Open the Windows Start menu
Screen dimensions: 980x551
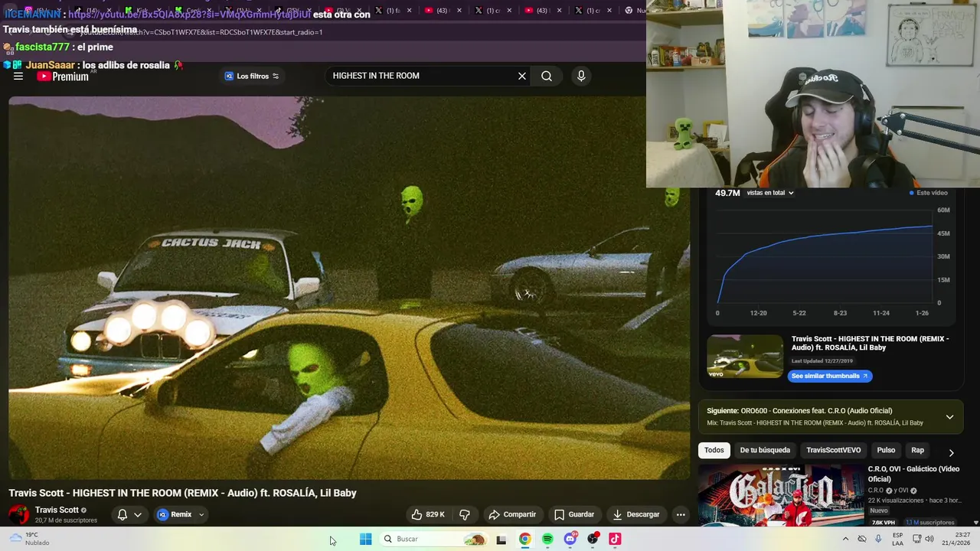click(365, 539)
